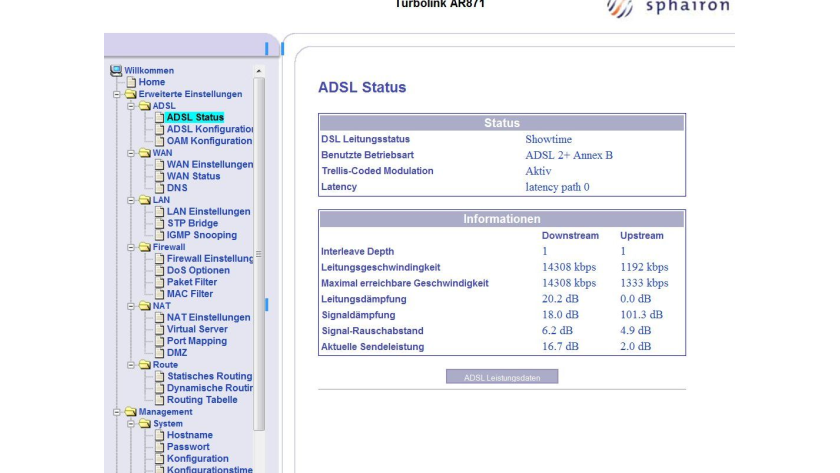Viewport: 840px width, 473px height.
Task: Click the NAT folder icon
Action: click(x=145, y=306)
